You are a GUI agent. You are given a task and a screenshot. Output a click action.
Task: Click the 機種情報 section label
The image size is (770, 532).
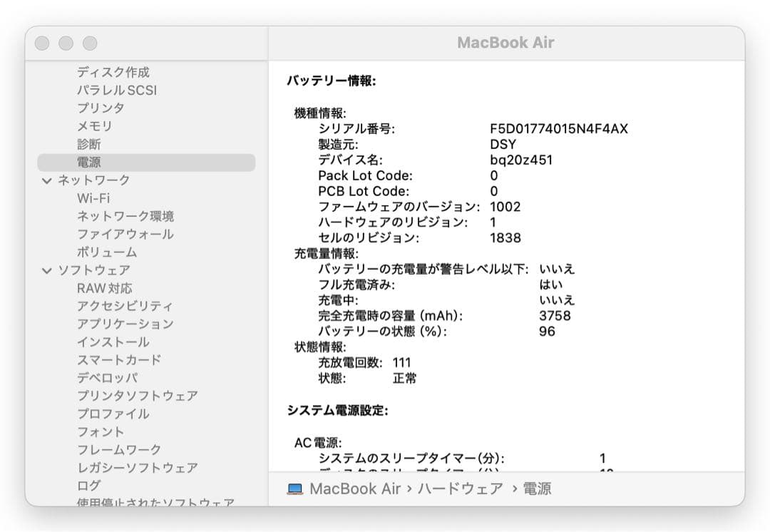click(x=320, y=113)
